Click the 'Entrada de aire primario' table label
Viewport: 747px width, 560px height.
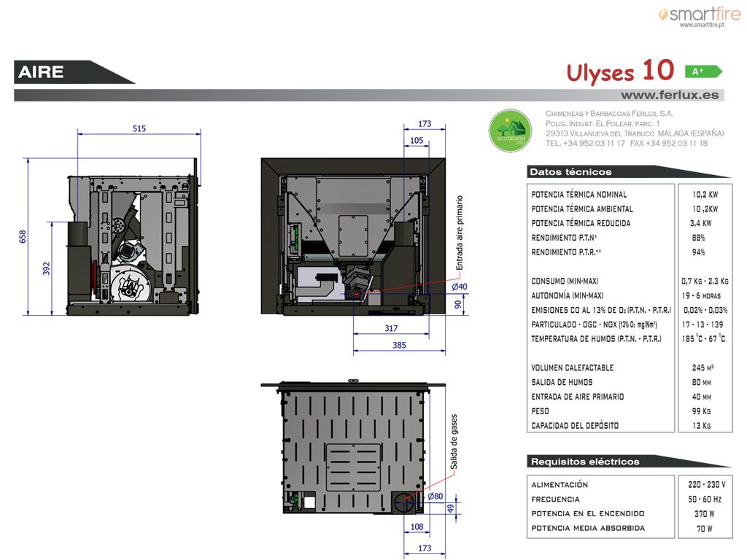[x=578, y=397]
